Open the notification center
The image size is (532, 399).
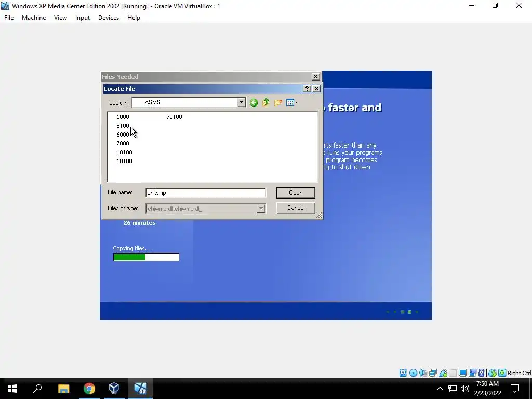click(515, 389)
